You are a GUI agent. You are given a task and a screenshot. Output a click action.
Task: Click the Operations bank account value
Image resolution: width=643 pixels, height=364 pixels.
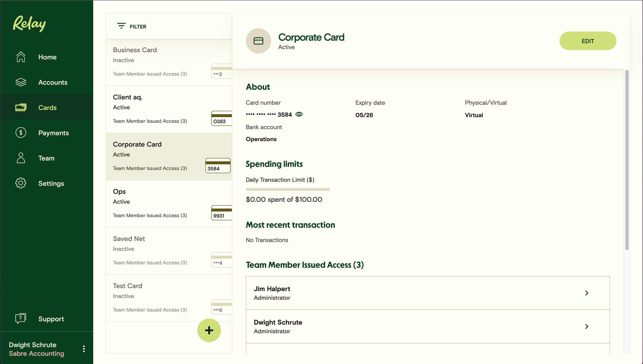pos(261,139)
